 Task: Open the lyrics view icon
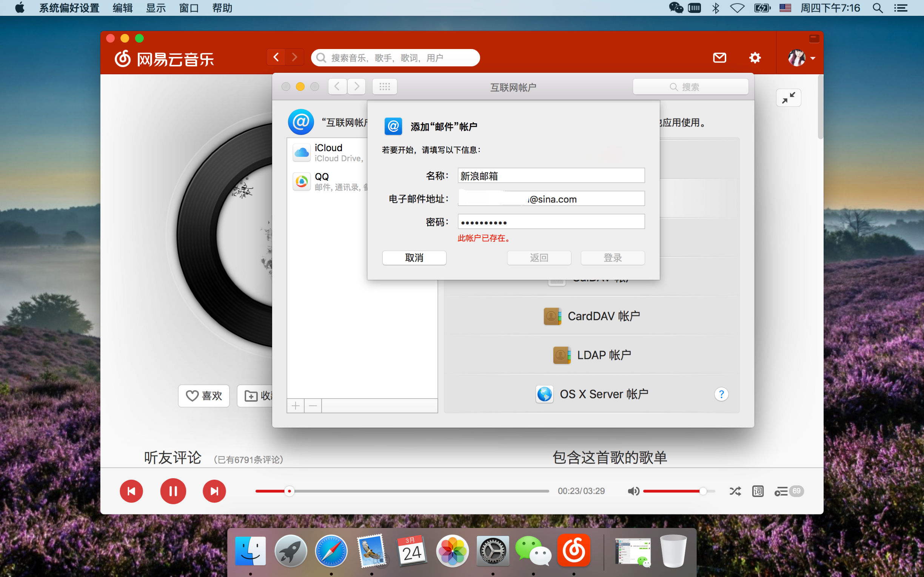pos(758,491)
